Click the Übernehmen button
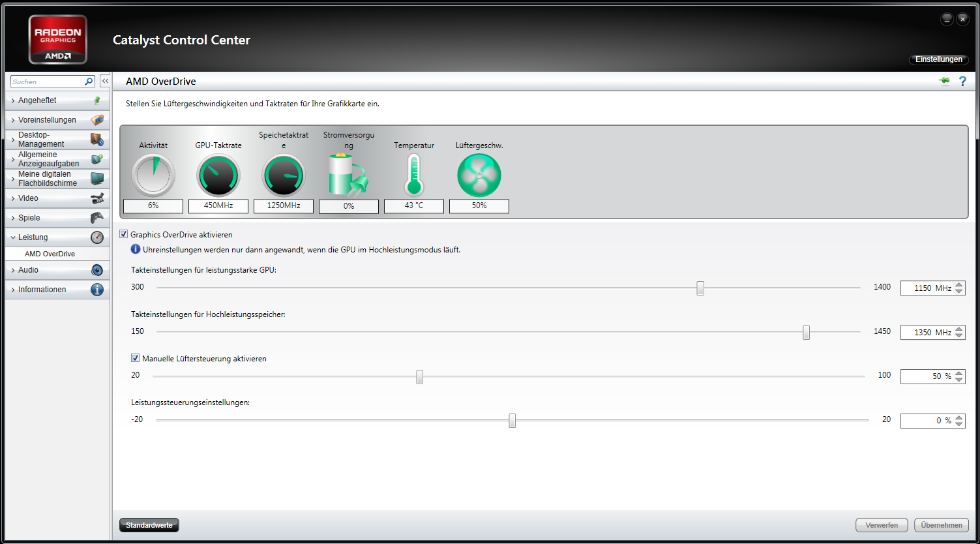Screen dimensions: 980x544 942,525
